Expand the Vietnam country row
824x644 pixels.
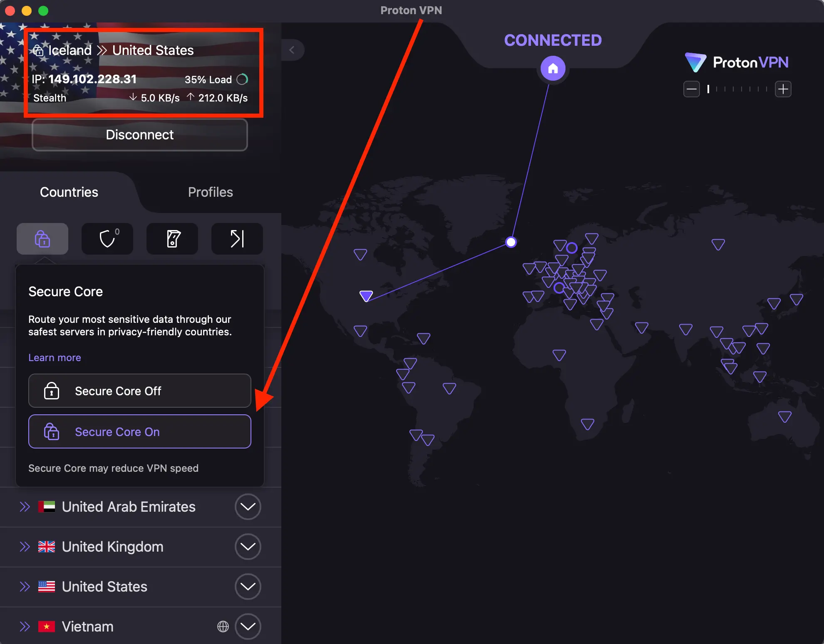coord(248,626)
